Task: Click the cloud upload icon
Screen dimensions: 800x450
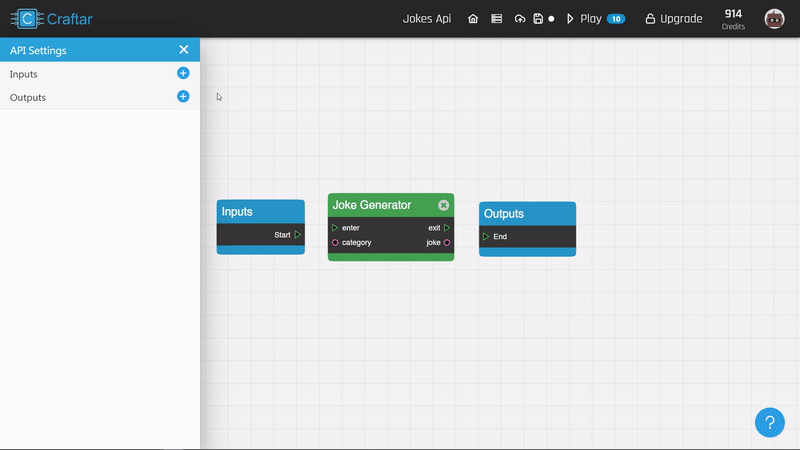Action: pos(519,19)
